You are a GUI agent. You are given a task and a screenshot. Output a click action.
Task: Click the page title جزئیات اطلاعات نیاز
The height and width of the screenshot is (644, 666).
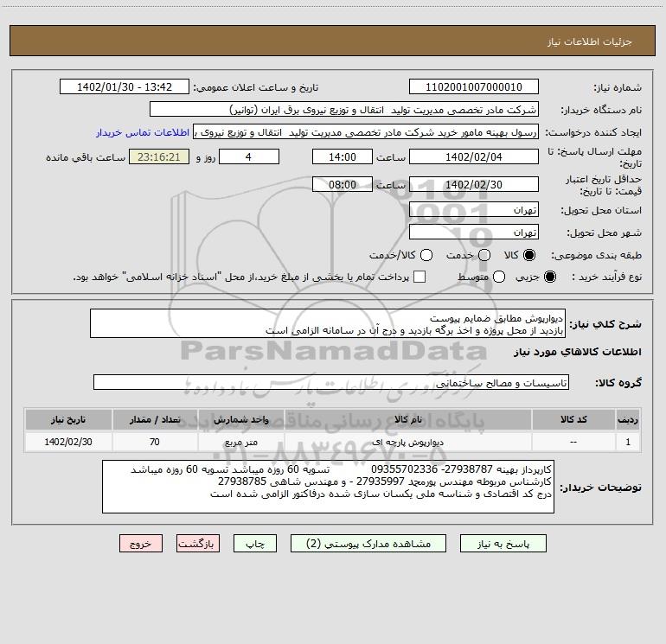(x=590, y=41)
